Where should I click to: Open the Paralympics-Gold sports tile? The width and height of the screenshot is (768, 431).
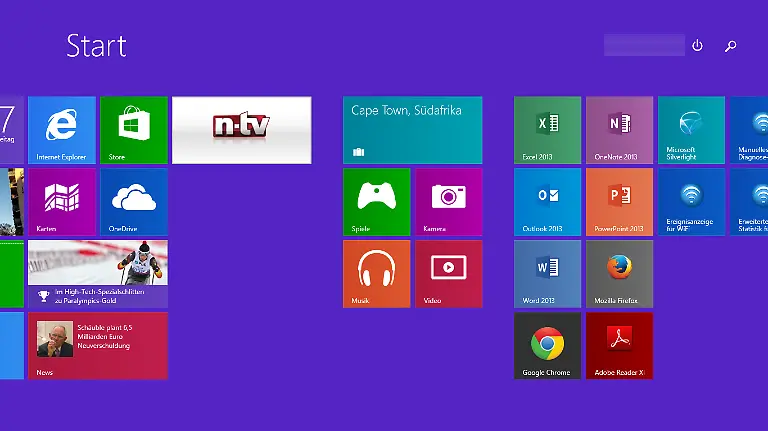(98, 274)
